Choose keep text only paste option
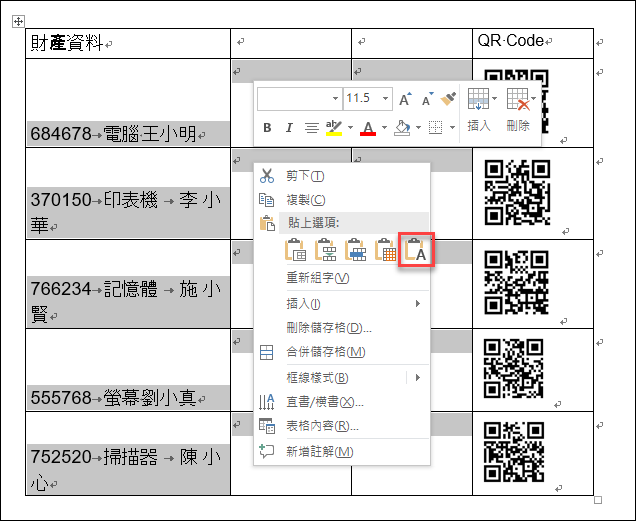The width and height of the screenshot is (636, 521). click(416, 250)
